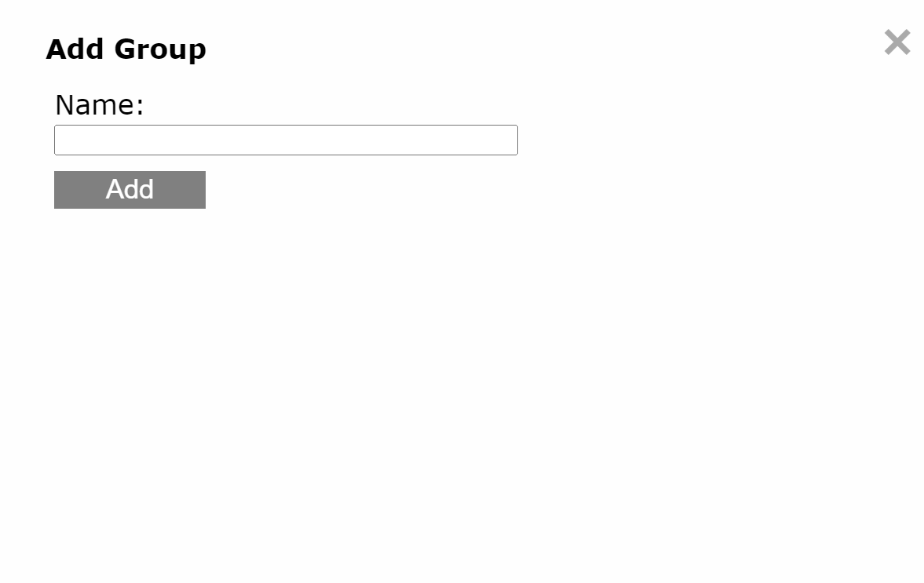
Task: Click inside the group name input
Action: [x=286, y=140]
